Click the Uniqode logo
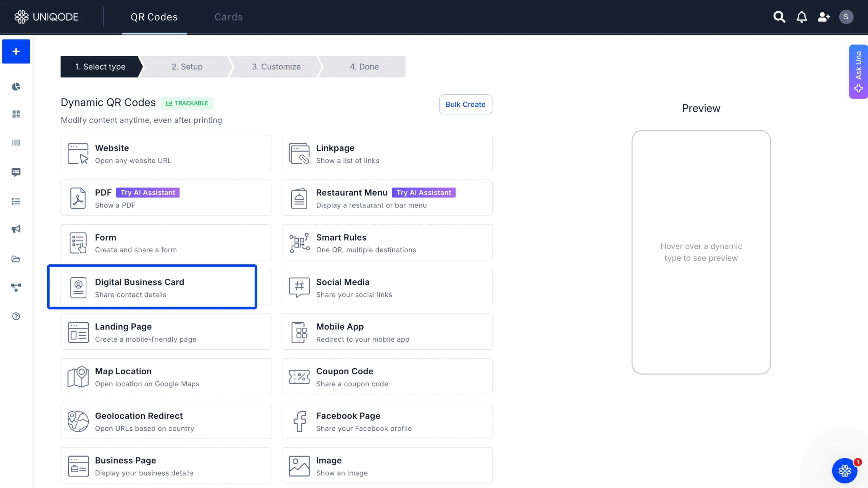Screen dimensions: 868x488 46,17
